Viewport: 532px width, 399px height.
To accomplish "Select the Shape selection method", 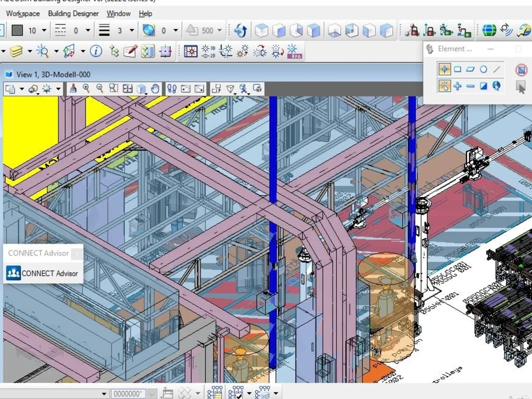I will [470, 70].
